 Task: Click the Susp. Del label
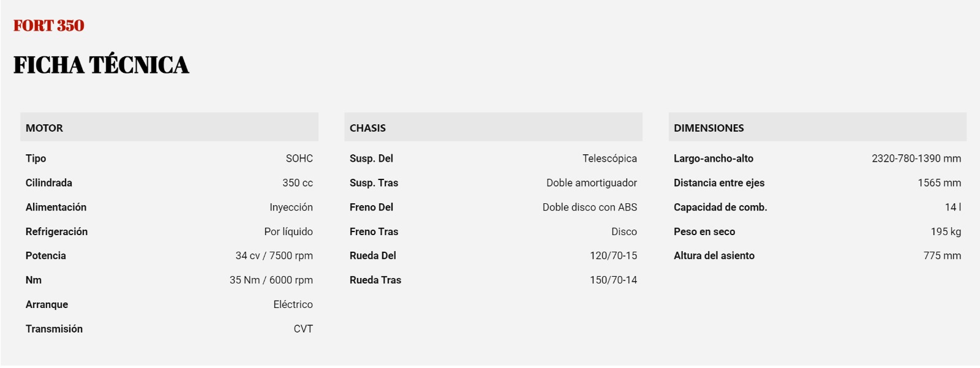[371, 158]
